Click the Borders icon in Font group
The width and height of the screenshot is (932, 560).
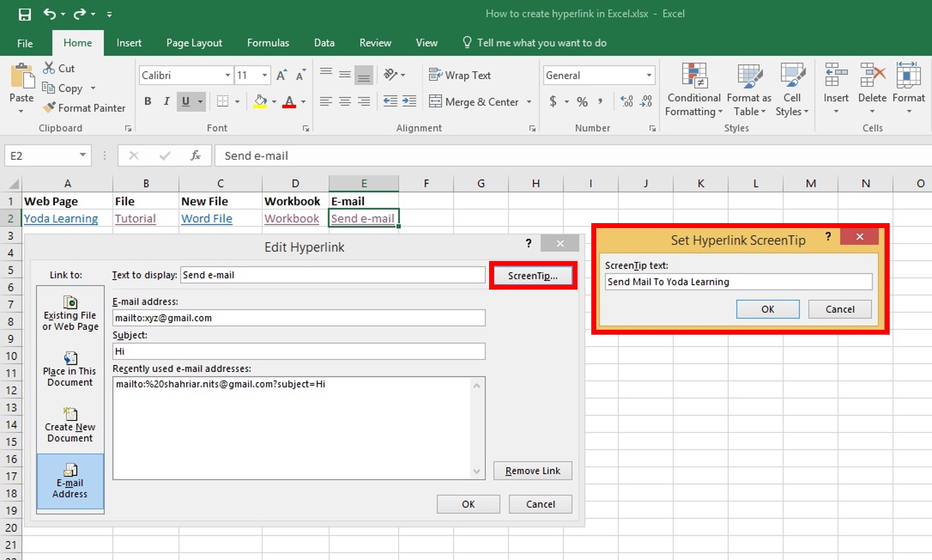click(x=223, y=101)
